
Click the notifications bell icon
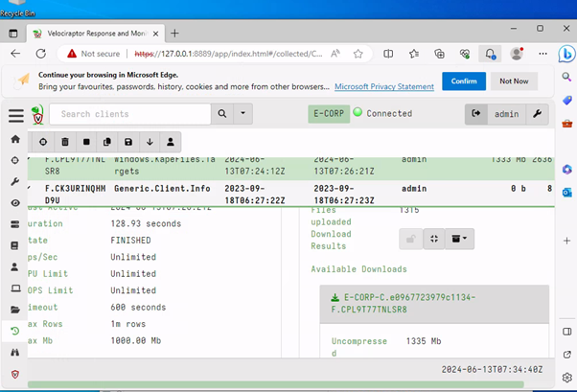tap(490, 54)
